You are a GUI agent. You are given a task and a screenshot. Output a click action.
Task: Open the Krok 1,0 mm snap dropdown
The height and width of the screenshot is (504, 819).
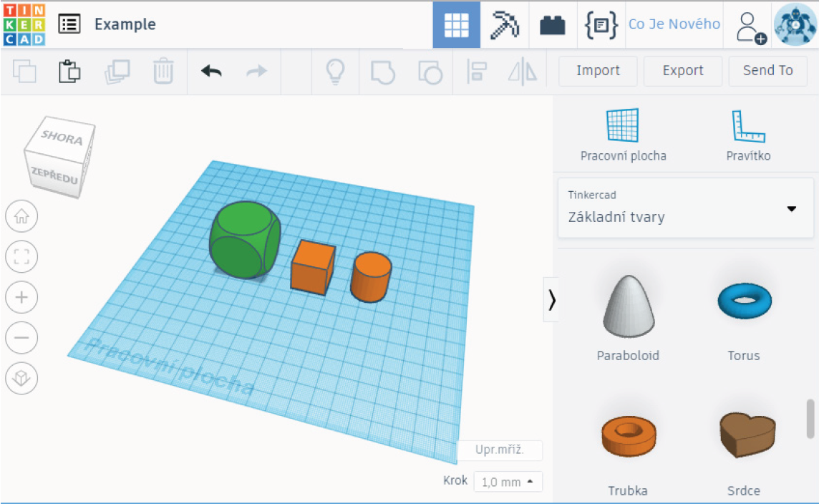508,482
